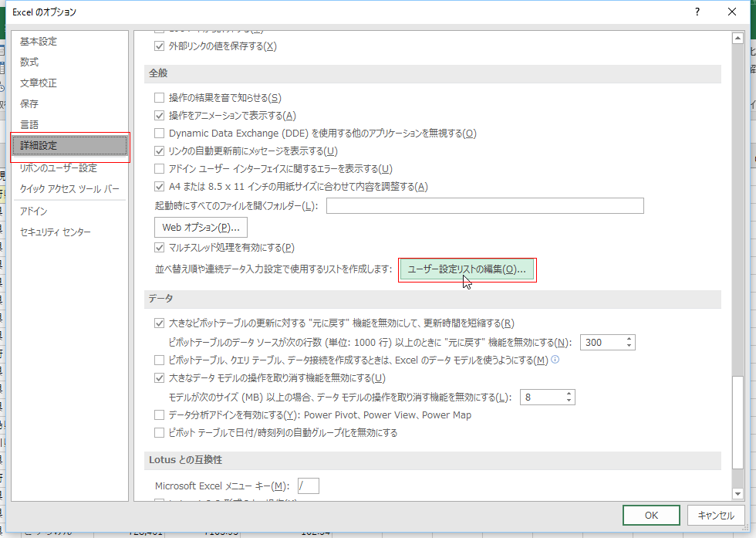The image size is (756, 538).
Task: Confirm with the OK button
Action: 651,516
